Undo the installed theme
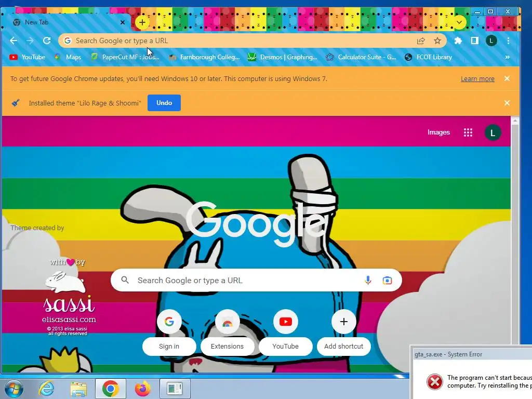The width and height of the screenshot is (532, 399). click(164, 103)
